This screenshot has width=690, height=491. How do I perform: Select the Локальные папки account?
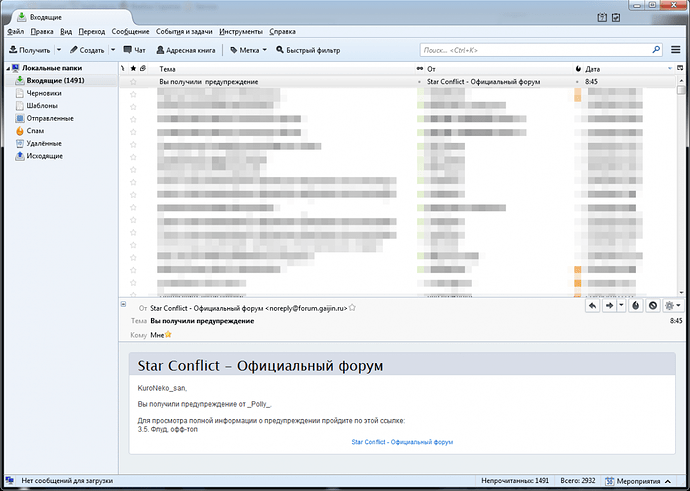point(52,68)
